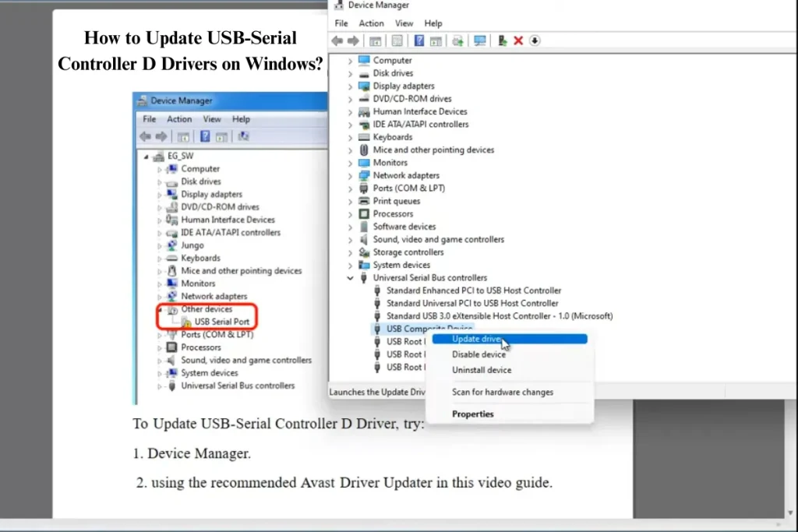Viewport: 798px width, 532px height.
Task: Click the blue Help question mark icon
Action: coord(418,41)
